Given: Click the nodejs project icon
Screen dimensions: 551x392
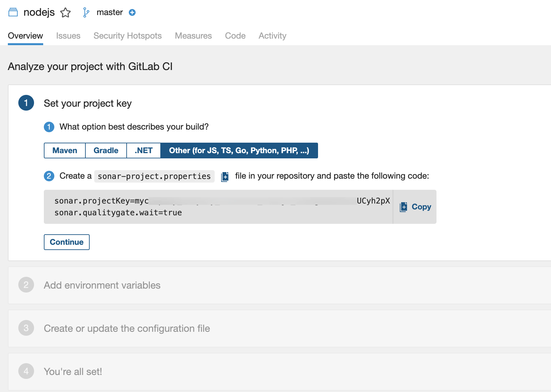Looking at the screenshot, I should pos(13,12).
